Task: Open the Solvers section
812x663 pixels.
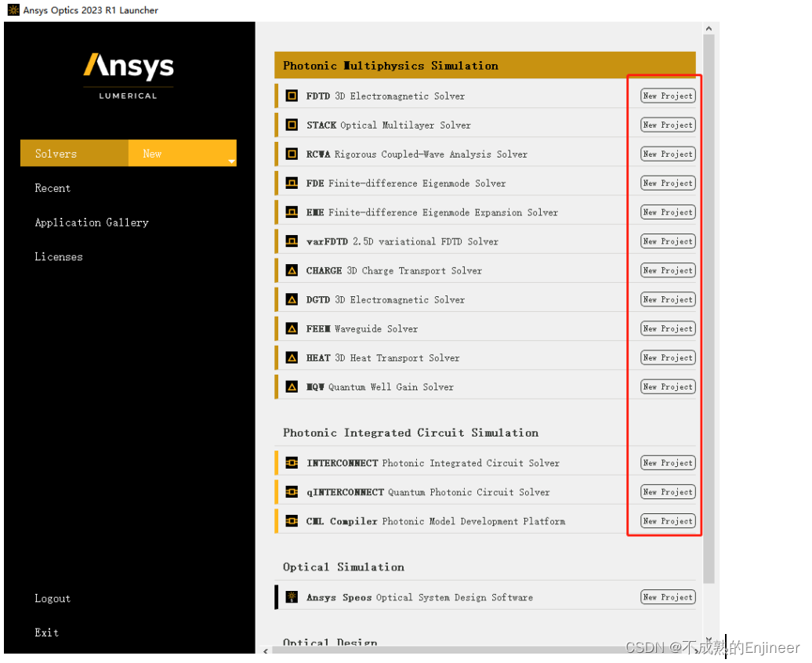Action: coord(74,153)
